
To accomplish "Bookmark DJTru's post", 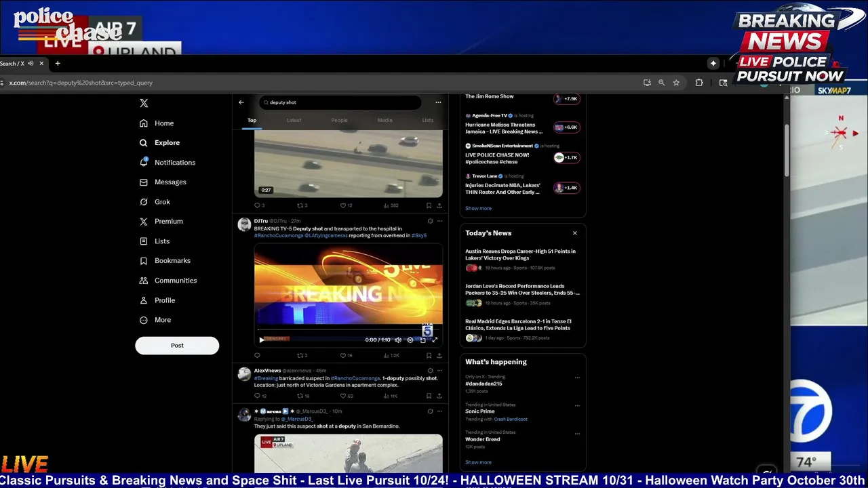I will pyautogui.click(x=429, y=355).
